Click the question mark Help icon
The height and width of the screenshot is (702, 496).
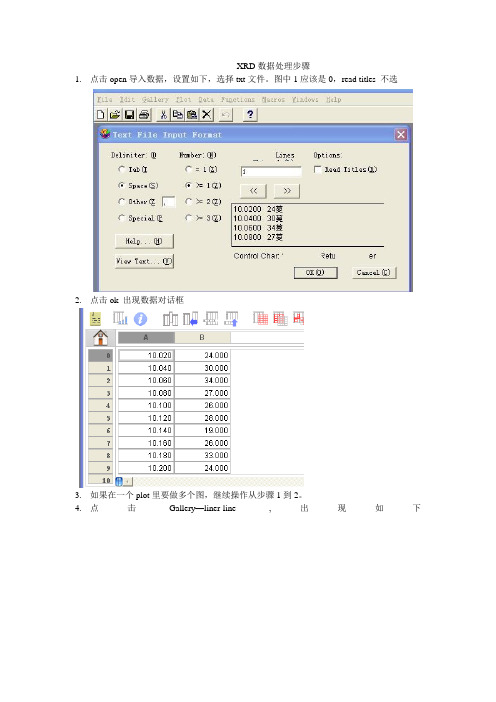250,115
